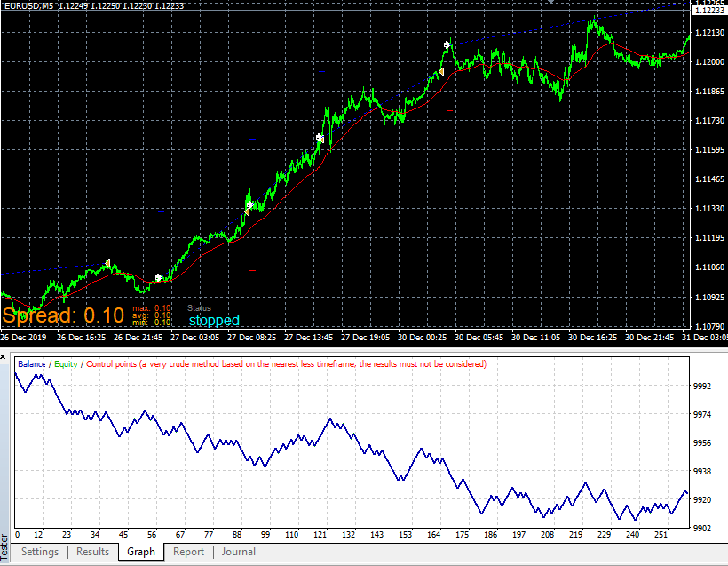Click the 'Status' label on chart
Image resolution: width=728 pixels, height=566 pixels.
point(199,308)
